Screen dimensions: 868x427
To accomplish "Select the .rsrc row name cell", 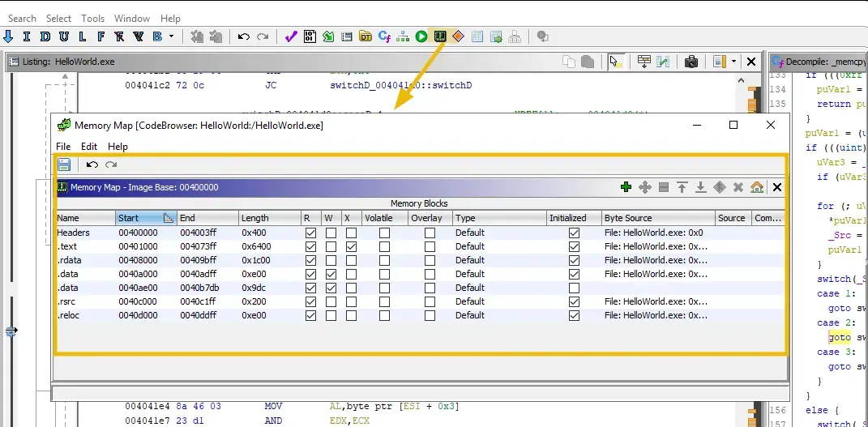I will pyautogui.click(x=86, y=302).
